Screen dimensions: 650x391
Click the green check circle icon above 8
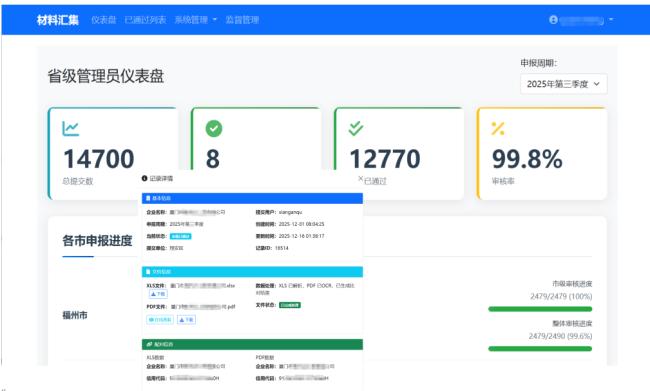click(x=214, y=129)
